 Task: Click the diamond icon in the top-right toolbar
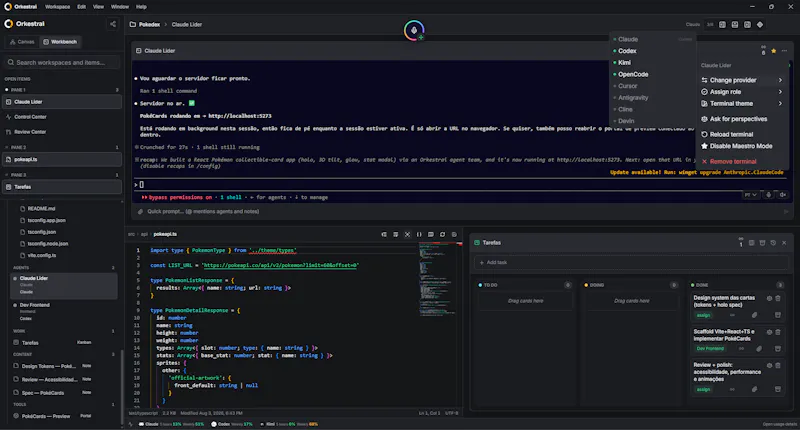click(x=760, y=24)
